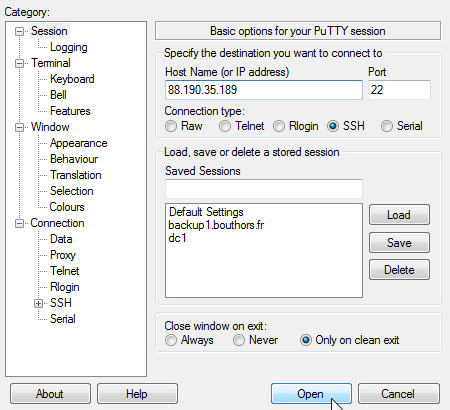This screenshot has height=410, width=450.
Task: Open the Features settings category
Action: pos(70,111)
